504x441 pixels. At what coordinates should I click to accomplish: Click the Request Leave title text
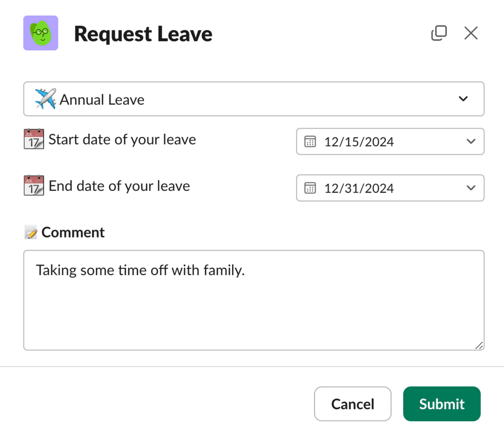click(143, 34)
